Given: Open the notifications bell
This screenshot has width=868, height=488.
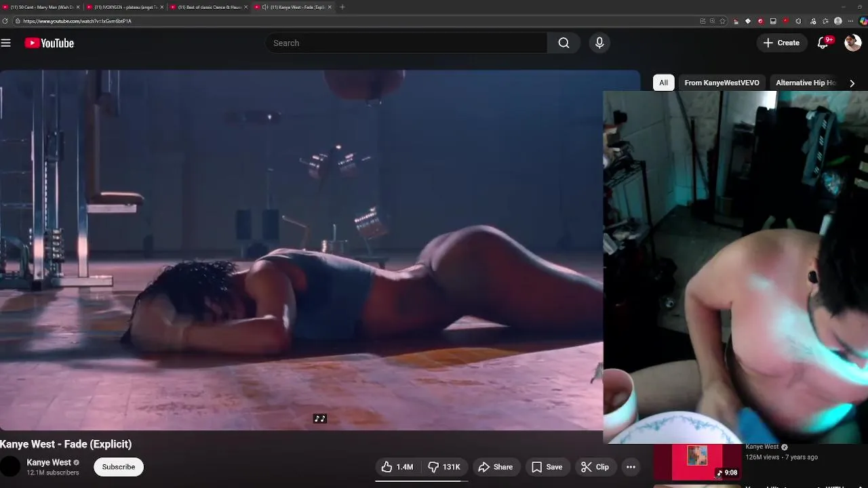Looking at the screenshot, I should point(823,43).
